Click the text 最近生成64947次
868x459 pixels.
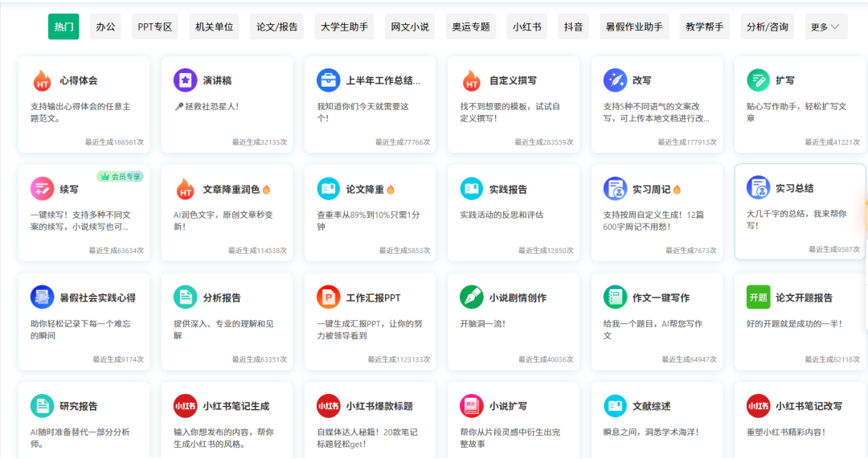pyautogui.click(x=690, y=359)
